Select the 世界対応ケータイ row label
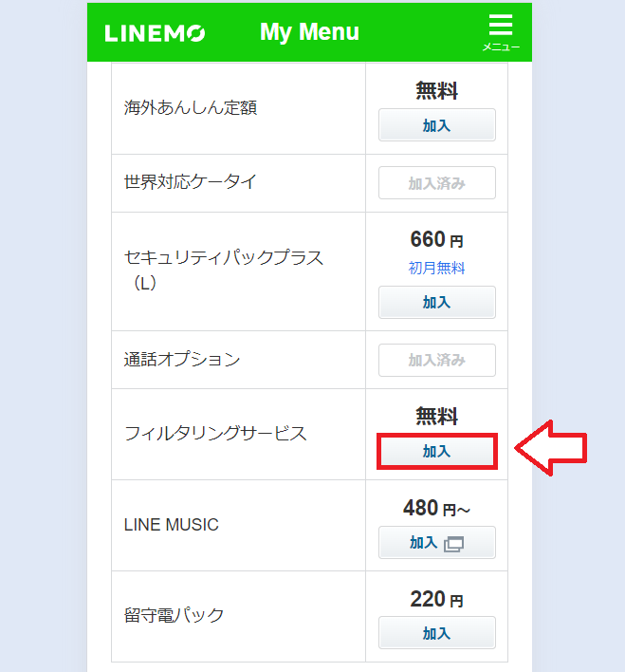 click(x=191, y=182)
